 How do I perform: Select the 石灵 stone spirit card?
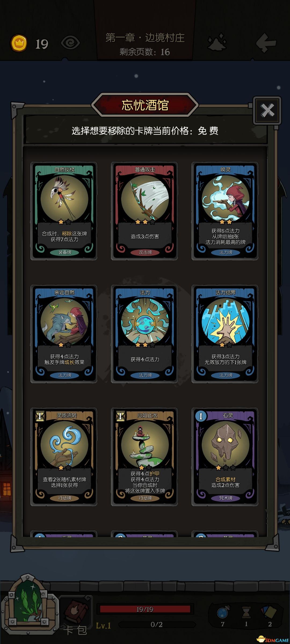click(225, 457)
